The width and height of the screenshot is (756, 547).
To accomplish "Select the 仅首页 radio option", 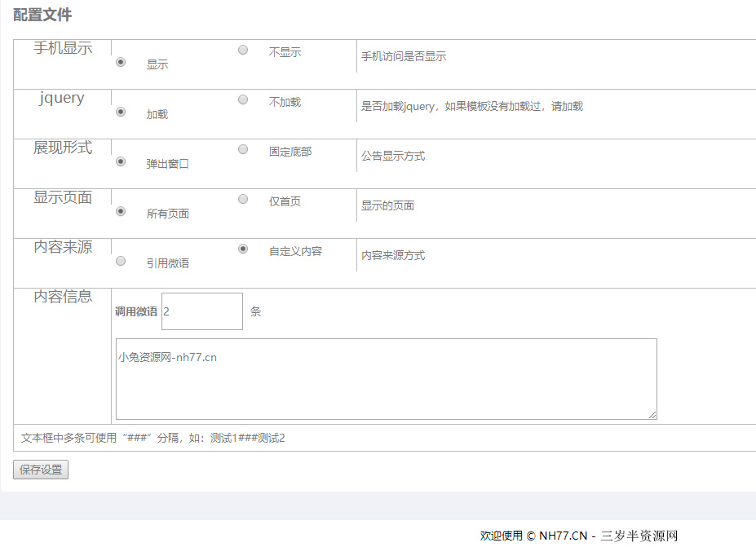I will [243, 199].
